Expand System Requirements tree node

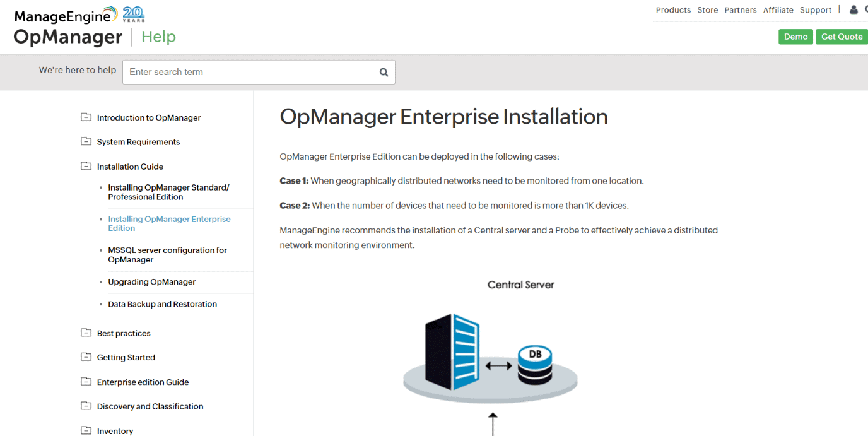click(x=86, y=142)
